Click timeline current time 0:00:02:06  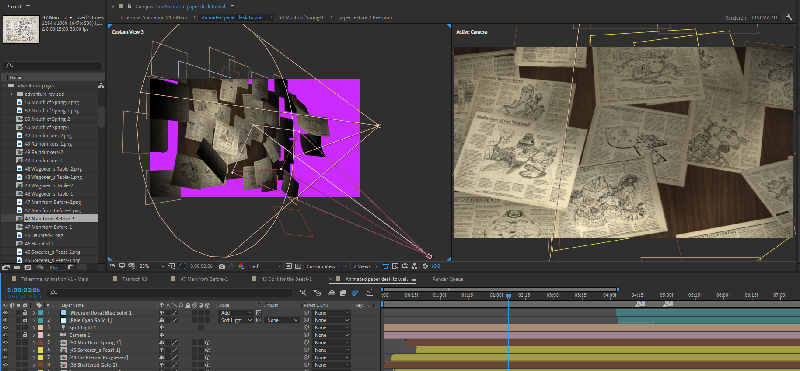click(x=24, y=290)
